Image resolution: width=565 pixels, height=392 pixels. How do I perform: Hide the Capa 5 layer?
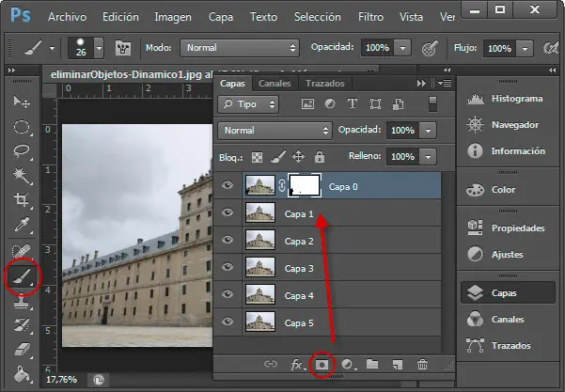click(x=228, y=323)
